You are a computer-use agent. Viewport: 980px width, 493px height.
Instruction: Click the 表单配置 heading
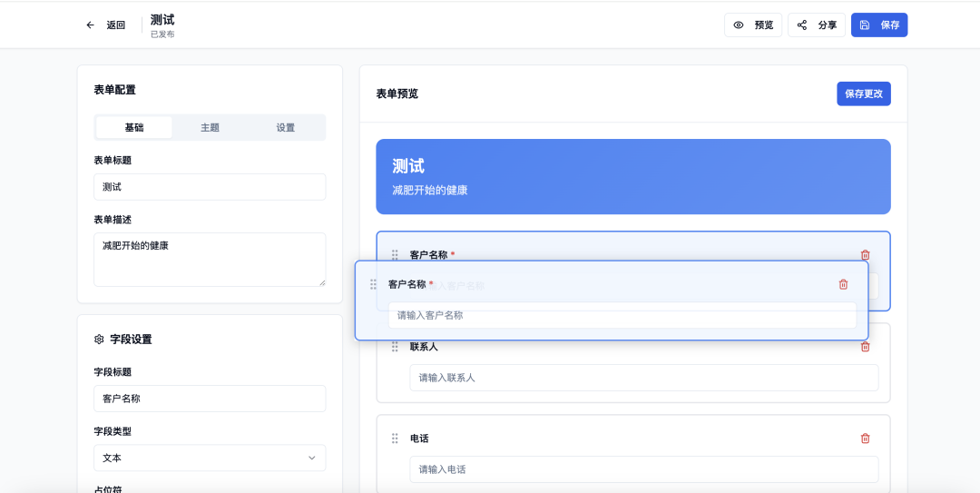coord(114,90)
